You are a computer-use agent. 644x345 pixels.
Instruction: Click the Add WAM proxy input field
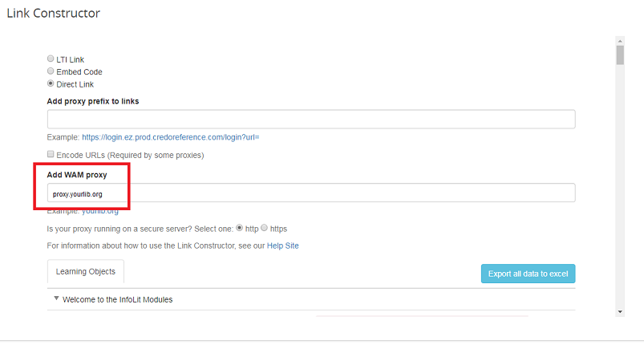(311, 193)
